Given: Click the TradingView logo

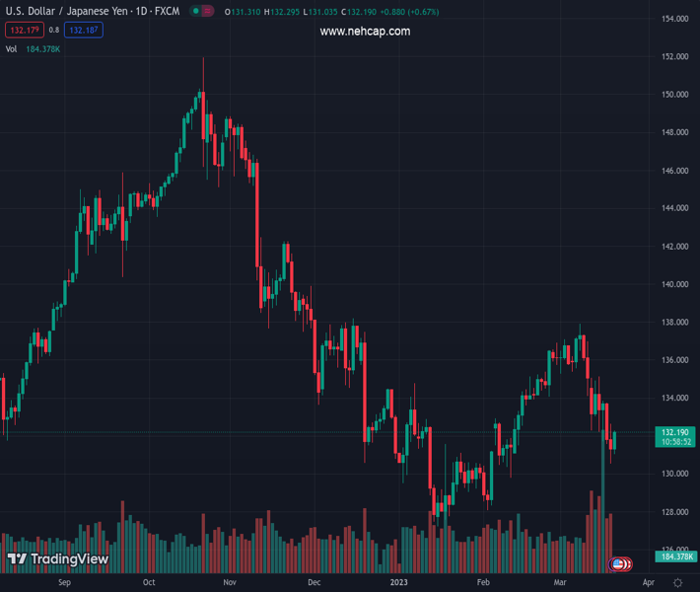Looking at the screenshot, I should tap(57, 559).
